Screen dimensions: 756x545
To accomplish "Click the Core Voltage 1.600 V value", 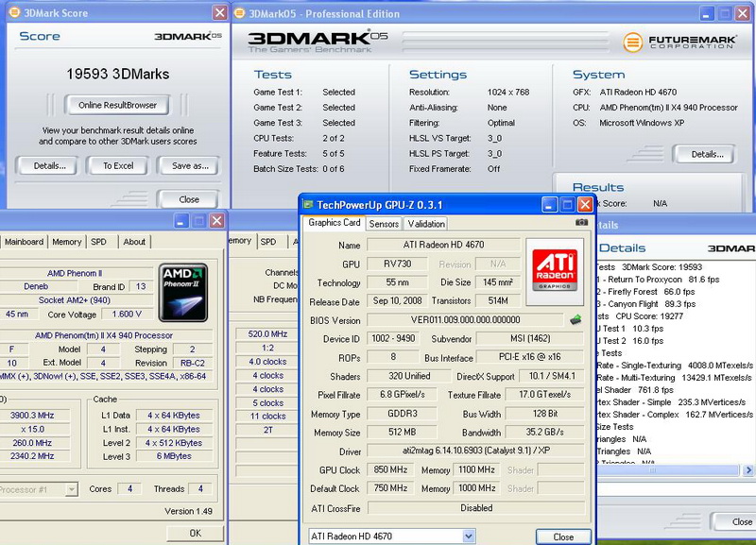I will [128, 315].
